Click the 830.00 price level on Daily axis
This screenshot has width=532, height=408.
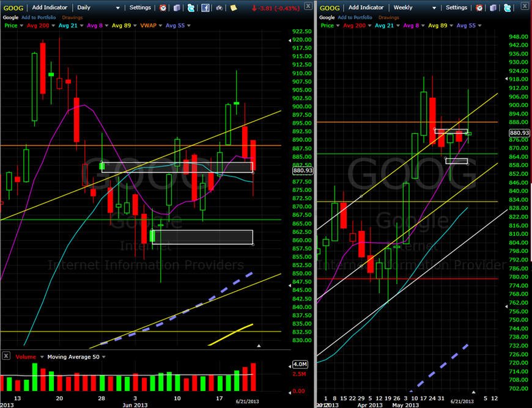301,341
